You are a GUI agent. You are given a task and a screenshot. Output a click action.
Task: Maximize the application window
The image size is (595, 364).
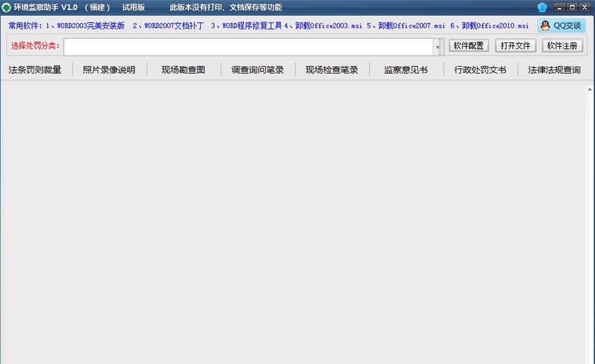coord(573,7)
